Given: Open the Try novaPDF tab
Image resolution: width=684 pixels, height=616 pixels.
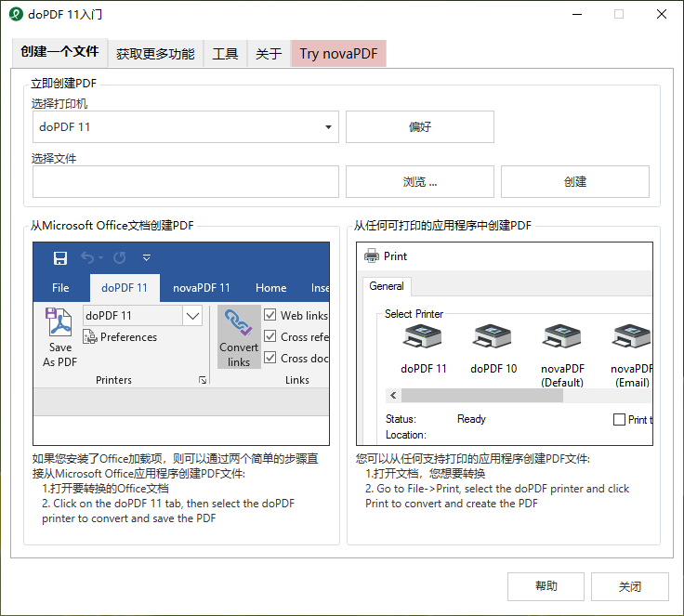Looking at the screenshot, I should point(338,54).
